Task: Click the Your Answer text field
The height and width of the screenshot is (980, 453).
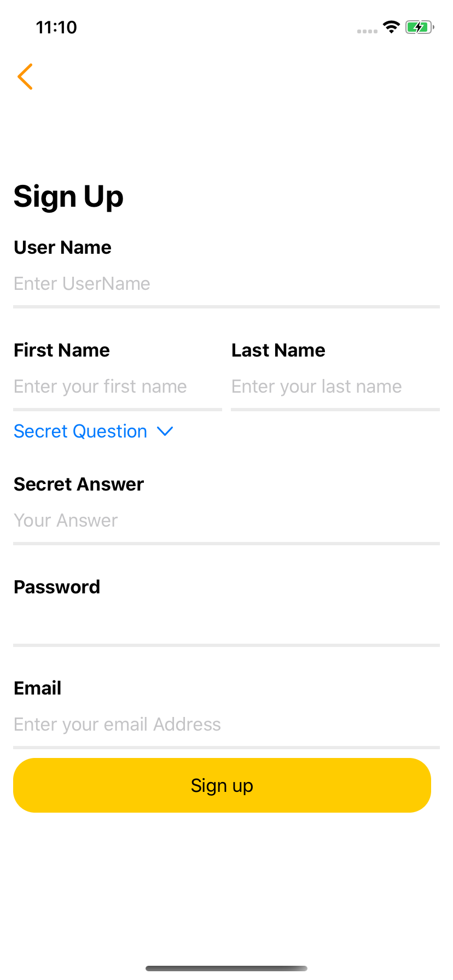Action: 226,521
